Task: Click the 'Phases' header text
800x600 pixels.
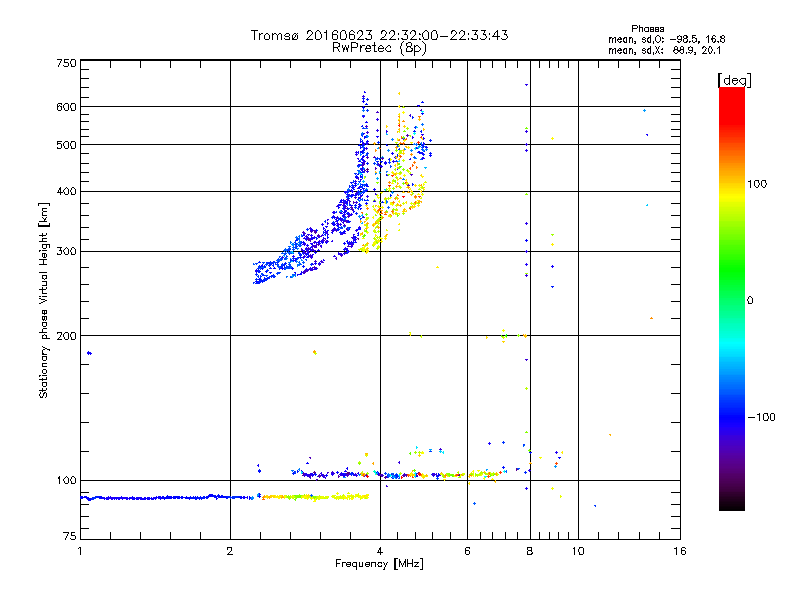Action: click(647, 29)
